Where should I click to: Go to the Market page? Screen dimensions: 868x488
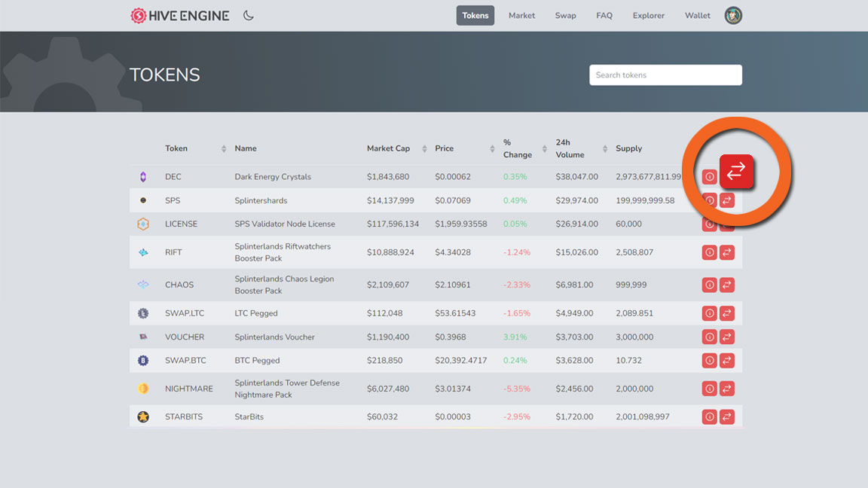521,16
